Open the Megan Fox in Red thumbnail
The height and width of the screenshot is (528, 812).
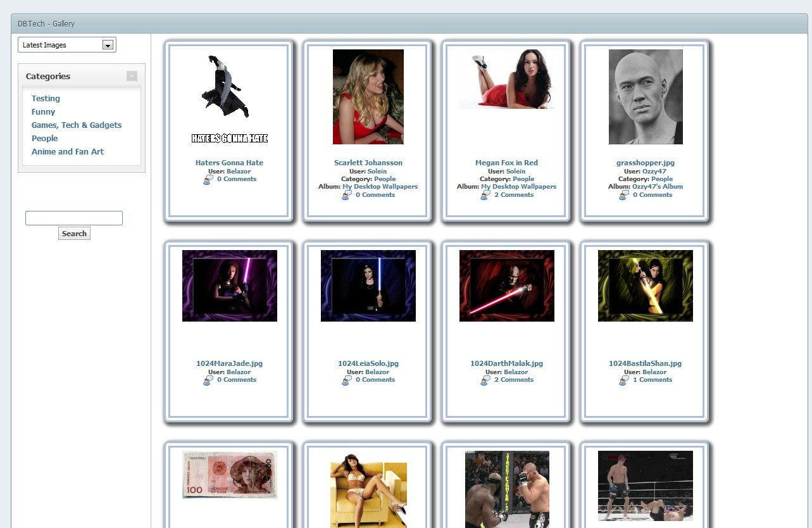pyautogui.click(x=506, y=79)
